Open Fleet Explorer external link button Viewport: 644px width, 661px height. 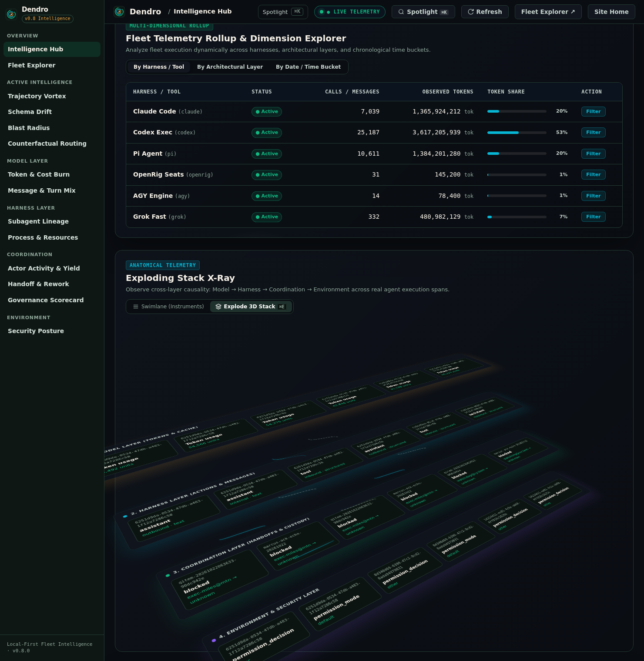pos(548,12)
